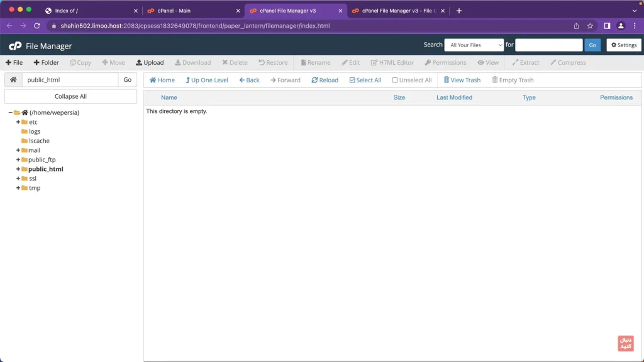Check Select All files
The width and height of the screenshot is (644, 362).
[x=352, y=80]
